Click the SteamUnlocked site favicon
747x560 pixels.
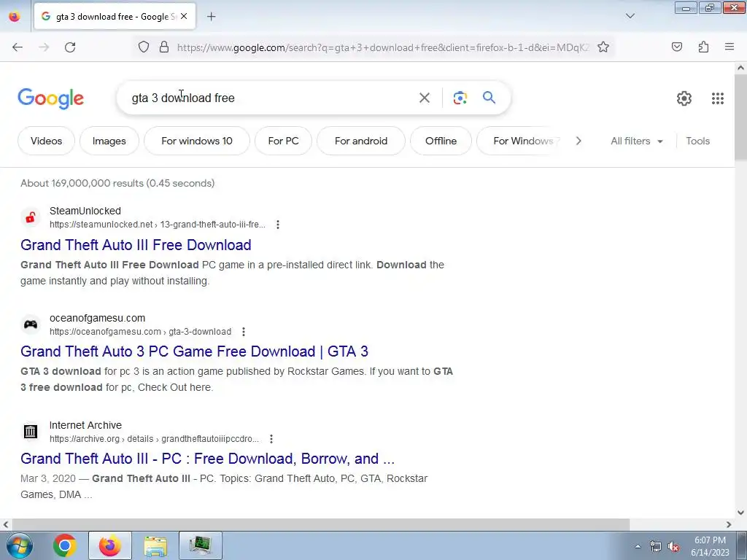pyautogui.click(x=31, y=217)
